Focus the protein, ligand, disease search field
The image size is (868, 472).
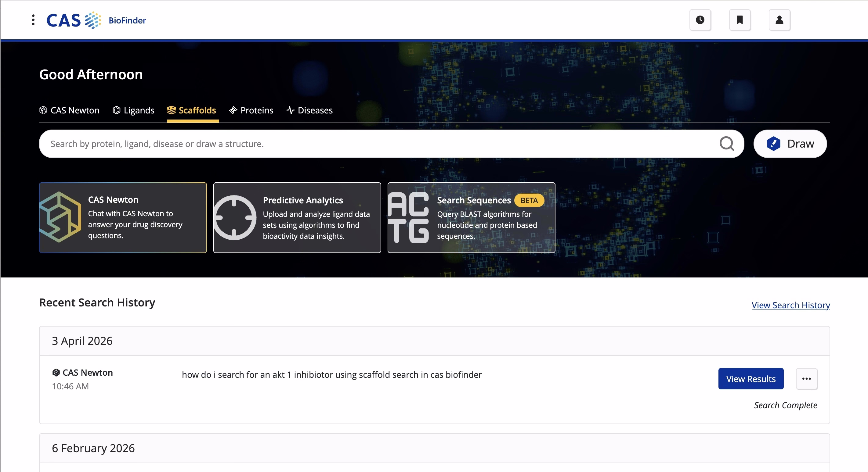(x=392, y=144)
